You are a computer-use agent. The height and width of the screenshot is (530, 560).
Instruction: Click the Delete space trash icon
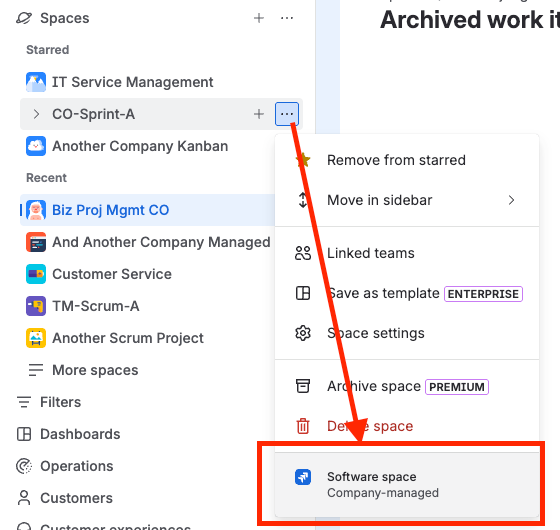point(303,426)
